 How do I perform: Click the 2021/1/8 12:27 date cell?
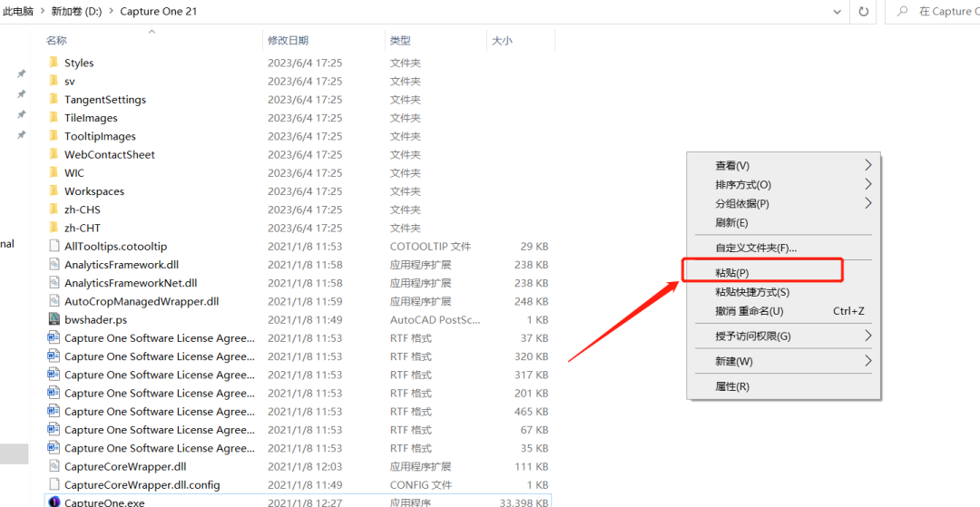coord(305,502)
